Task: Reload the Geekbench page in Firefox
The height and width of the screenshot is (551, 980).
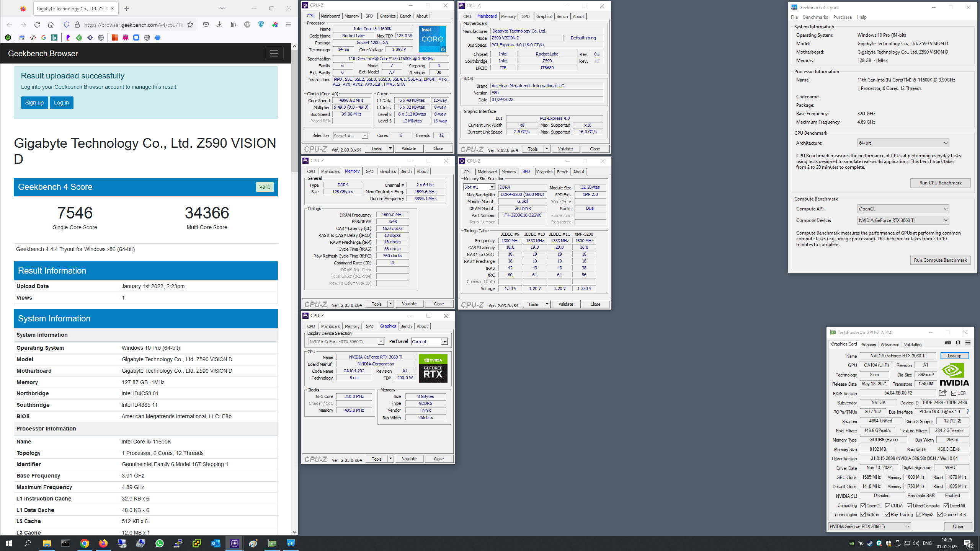Action: (37, 25)
